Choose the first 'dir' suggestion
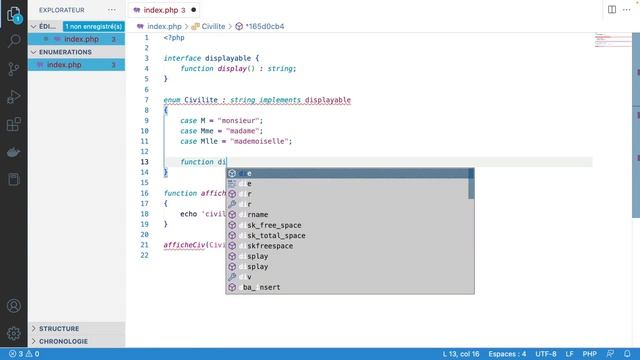 (x=350, y=194)
